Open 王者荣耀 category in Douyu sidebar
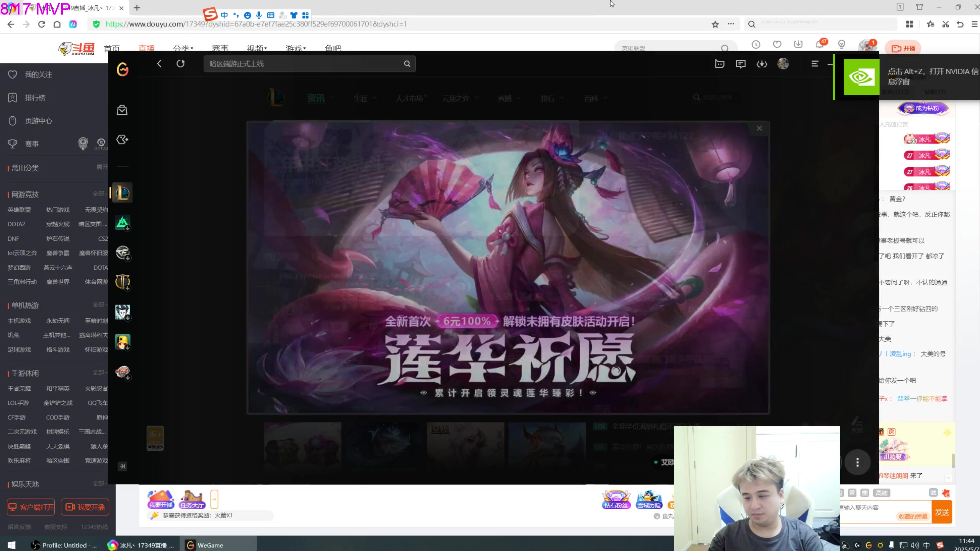980x551 pixels. [19, 388]
